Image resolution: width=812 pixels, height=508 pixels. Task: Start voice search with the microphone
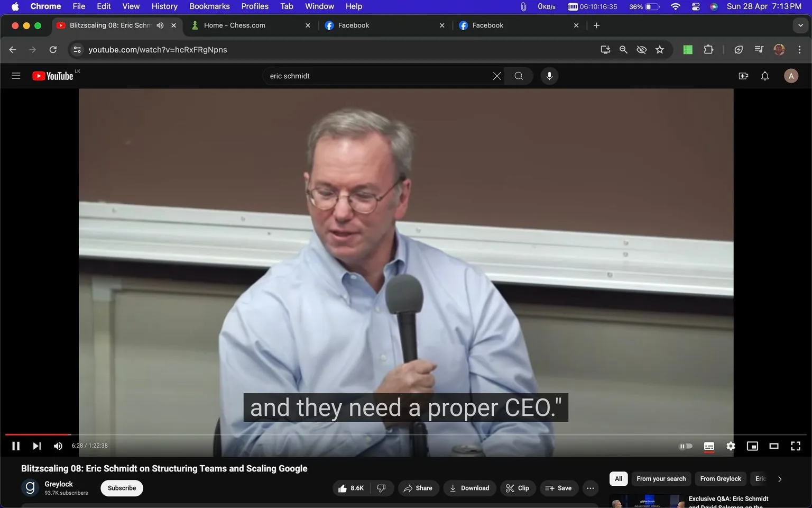[549, 76]
